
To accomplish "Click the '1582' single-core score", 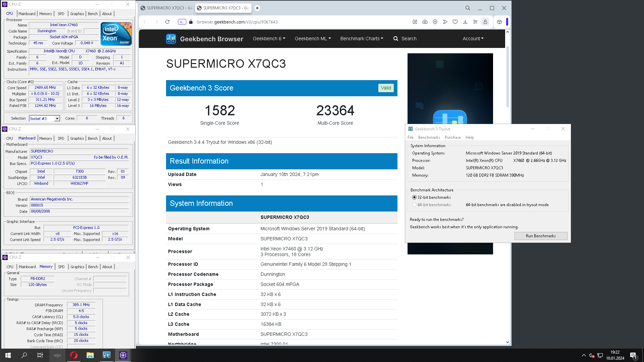I will pos(220,111).
